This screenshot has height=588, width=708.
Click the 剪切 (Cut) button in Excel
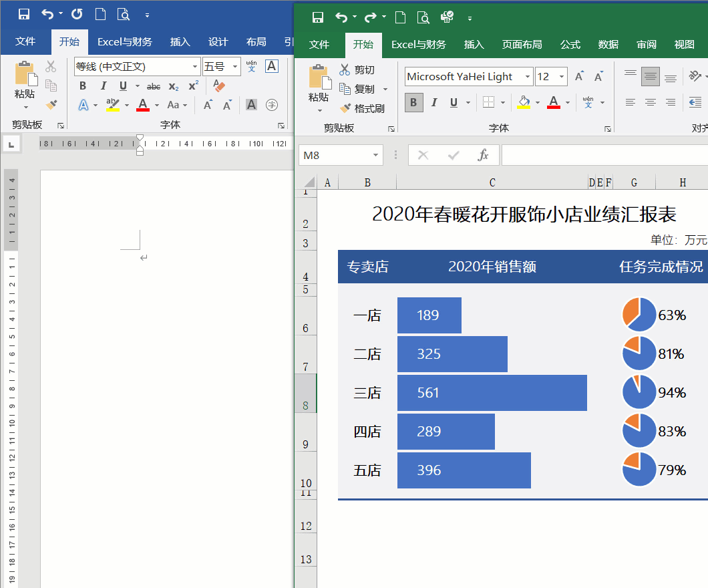[x=357, y=69]
